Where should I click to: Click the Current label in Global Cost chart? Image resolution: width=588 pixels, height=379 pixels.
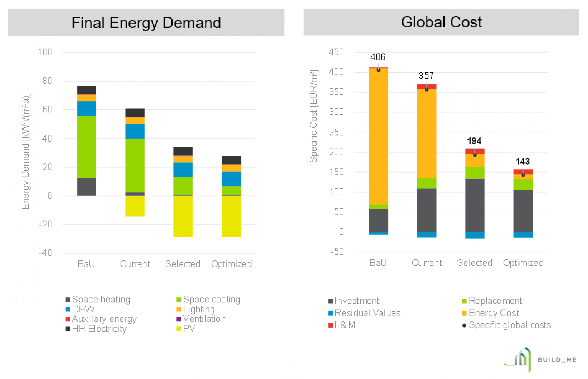427,263
